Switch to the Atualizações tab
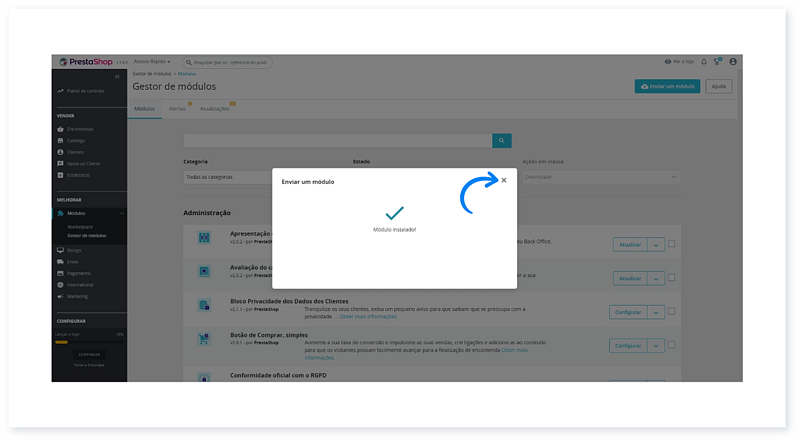The image size is (800, 442). [x=214, y=108]
